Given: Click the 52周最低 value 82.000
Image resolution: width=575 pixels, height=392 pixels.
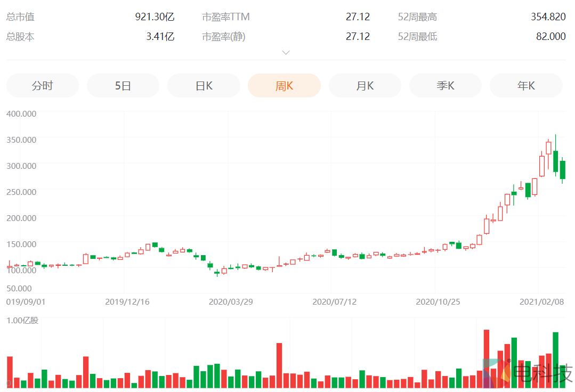Looking at the screenshot, I should (x=550, y=37).
